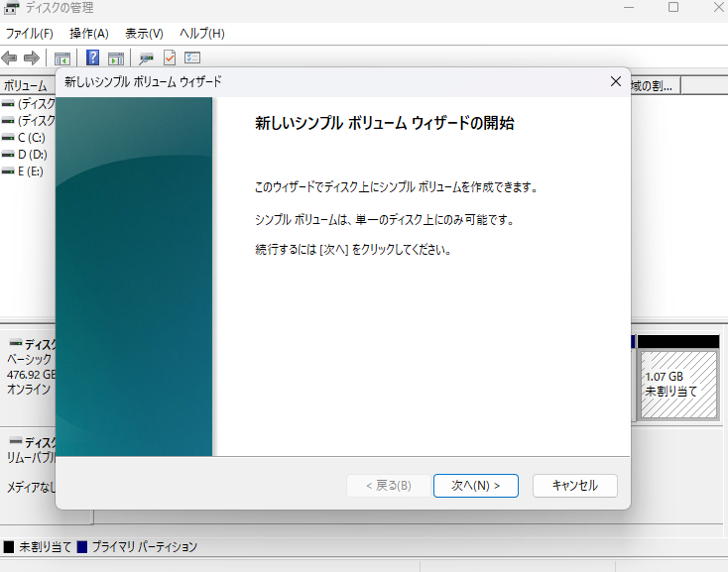Click the ボリューム column header
Viewport: 728px width, 572px height.
click(28, 86)
